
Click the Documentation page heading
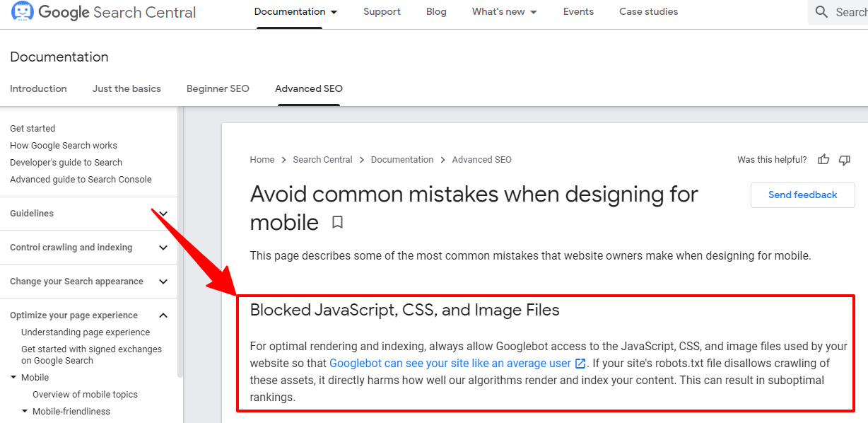pyautogui.click(x=59, y=57)
